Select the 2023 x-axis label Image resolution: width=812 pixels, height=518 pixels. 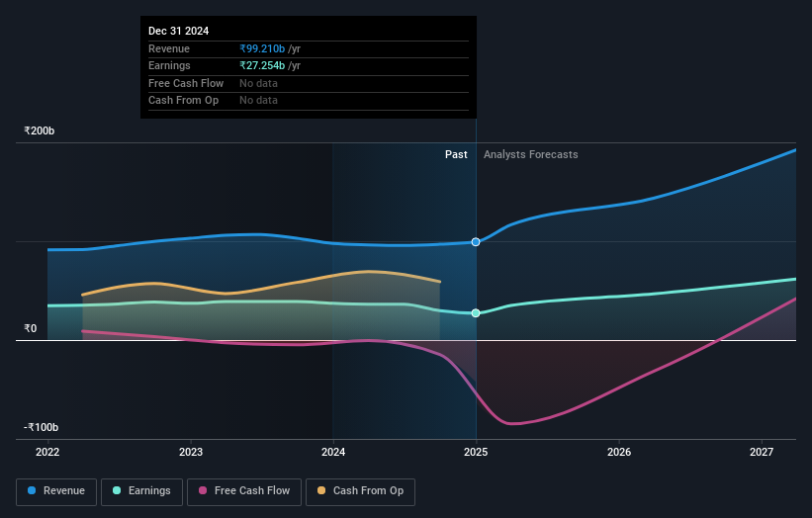click(x=191, y=453)
